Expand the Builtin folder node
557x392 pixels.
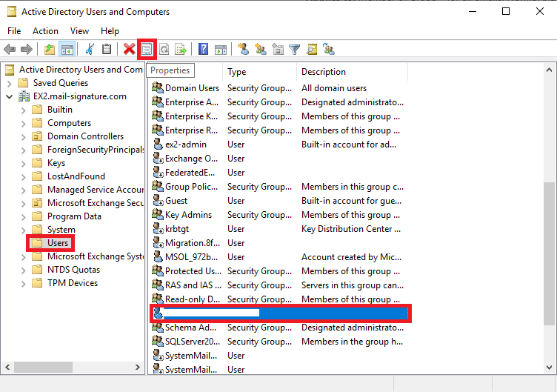click(x=22, y=110)
